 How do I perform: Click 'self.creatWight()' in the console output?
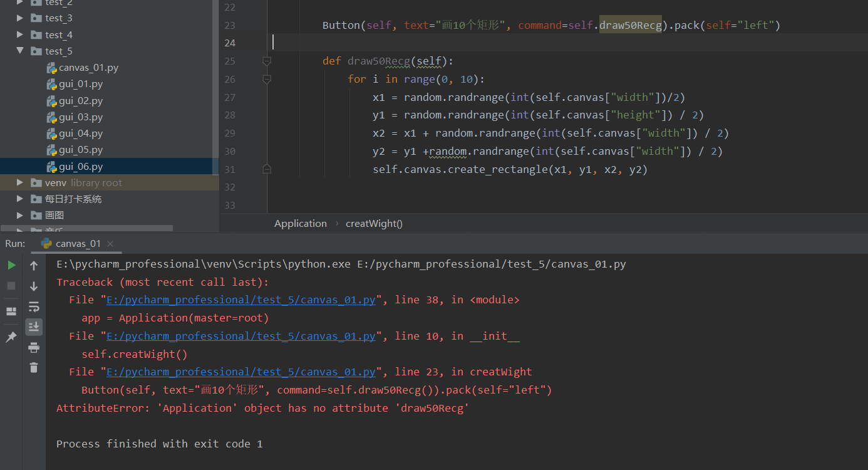click(x=135, y=354)
